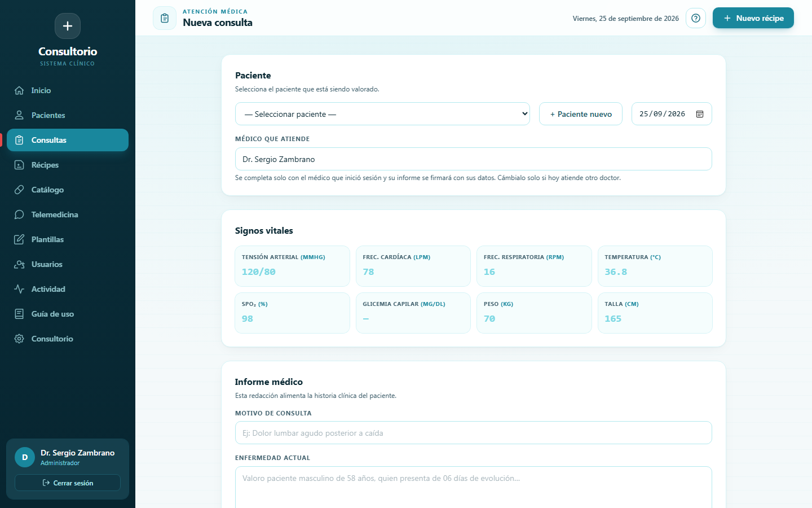The width and height of the screenshot is (812, 508).
Task: Add a Paciente nuevo
Action: (x=581, y=114)
